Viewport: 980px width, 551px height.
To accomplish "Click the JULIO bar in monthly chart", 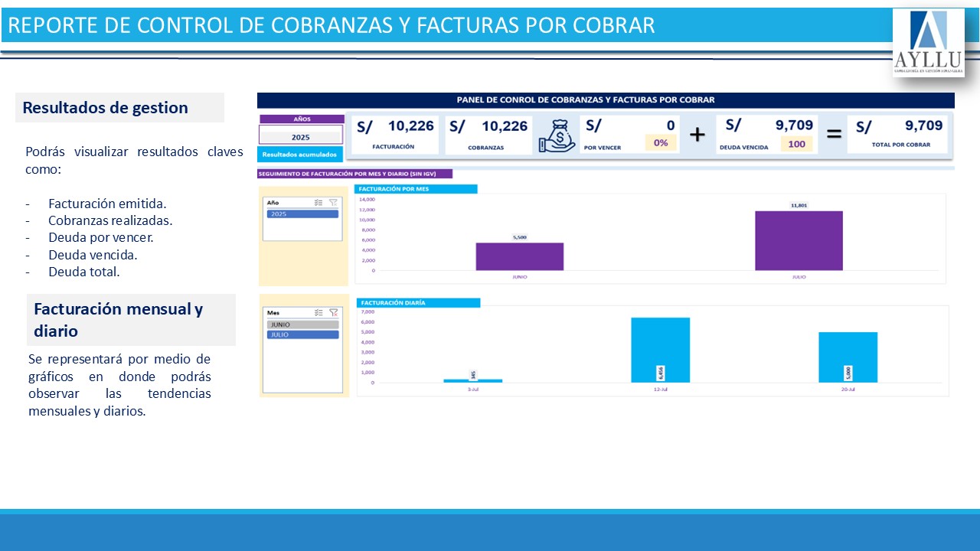I will point(799,240).
